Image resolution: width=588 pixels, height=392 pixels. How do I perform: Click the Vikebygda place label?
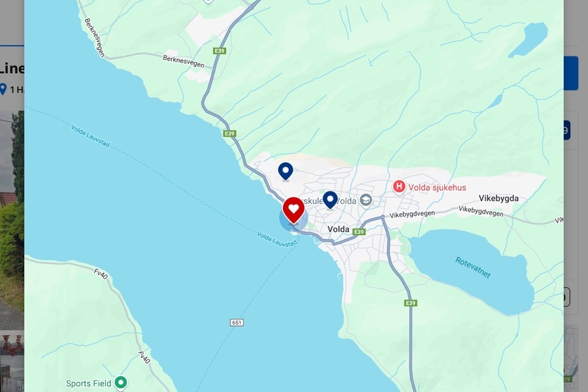(x=498, y=199)
